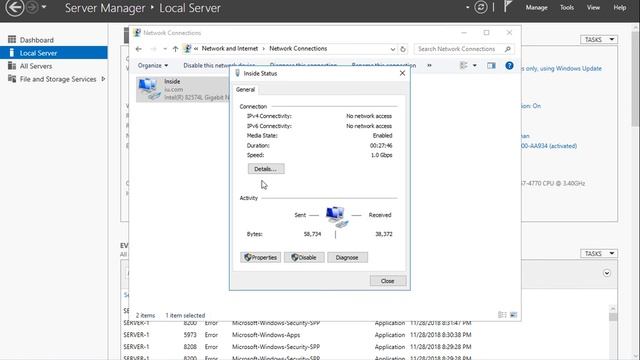Image resolution: width=640 pixels, height=360 pixels.
Task: Open the view options dropdown arrow
Action: (474, 65)
